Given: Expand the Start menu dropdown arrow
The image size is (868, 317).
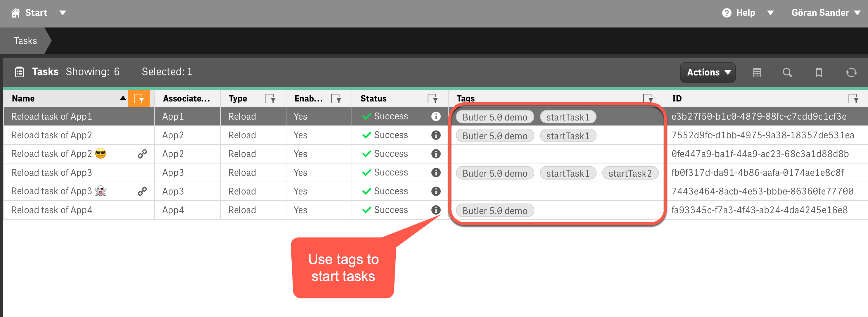Looking at the screenshot, I should click(x=63, y=13).
